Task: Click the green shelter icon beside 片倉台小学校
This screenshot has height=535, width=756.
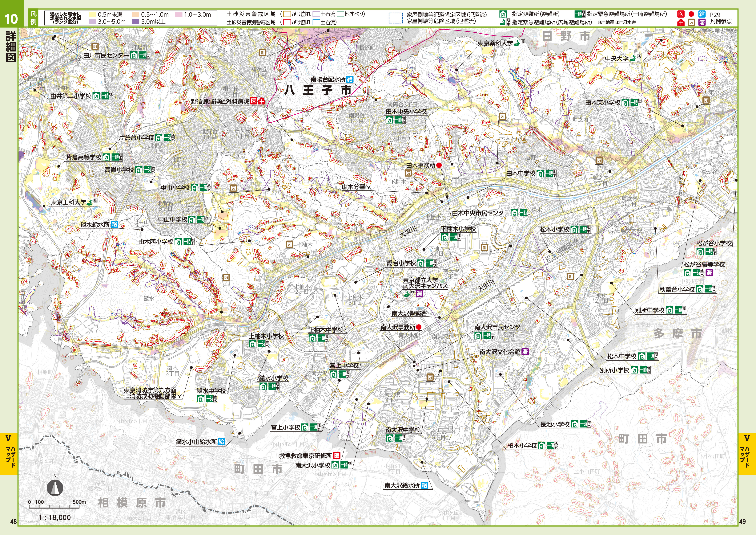Action: point(159,137)
